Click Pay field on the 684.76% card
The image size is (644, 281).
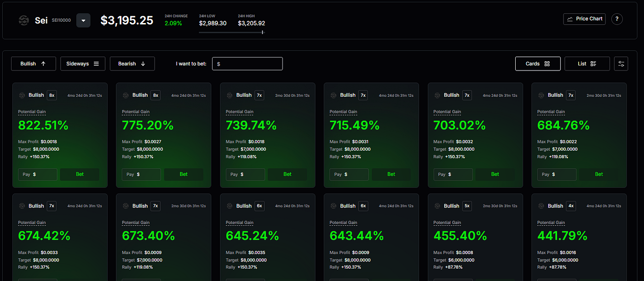pos(557,174)
